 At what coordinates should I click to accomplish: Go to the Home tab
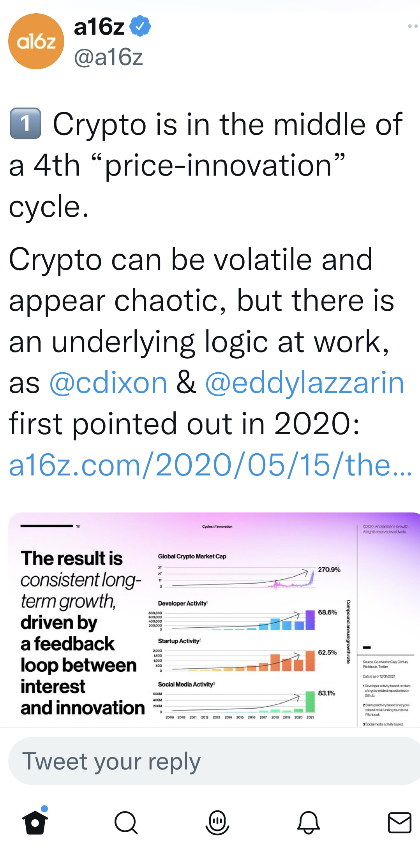[x=35, y=822]
